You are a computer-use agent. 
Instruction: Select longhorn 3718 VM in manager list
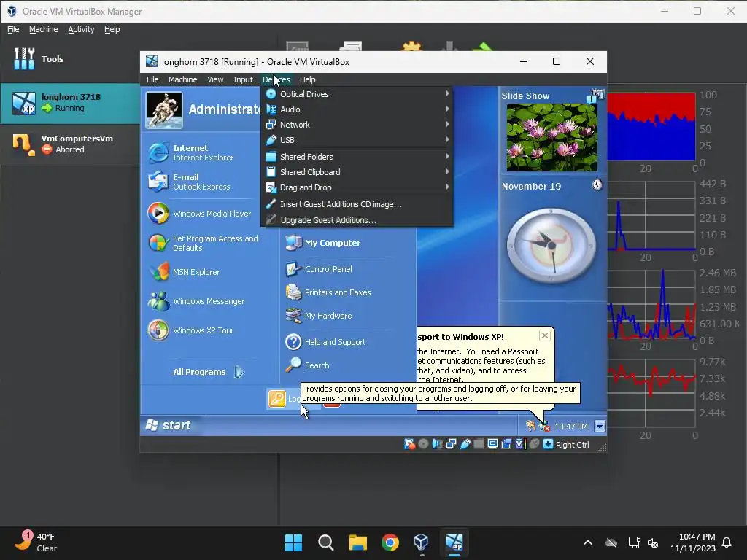click(x=70, y=104)
